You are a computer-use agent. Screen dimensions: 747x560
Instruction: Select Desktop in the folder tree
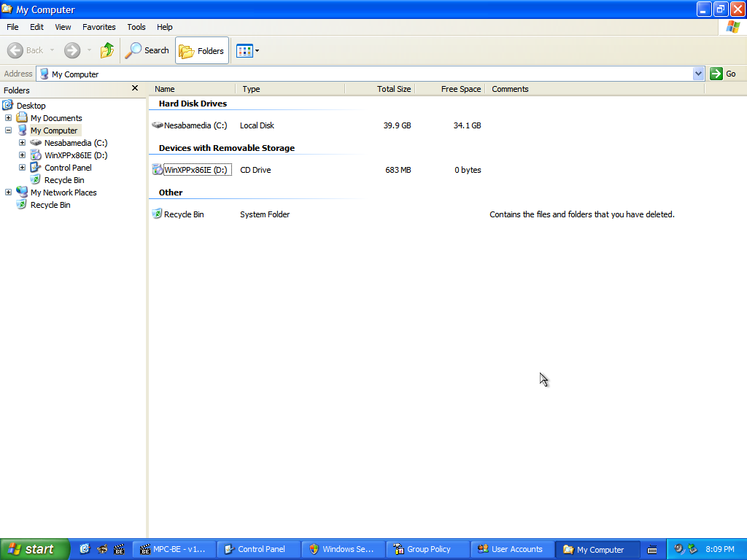(x=31, y=106)
